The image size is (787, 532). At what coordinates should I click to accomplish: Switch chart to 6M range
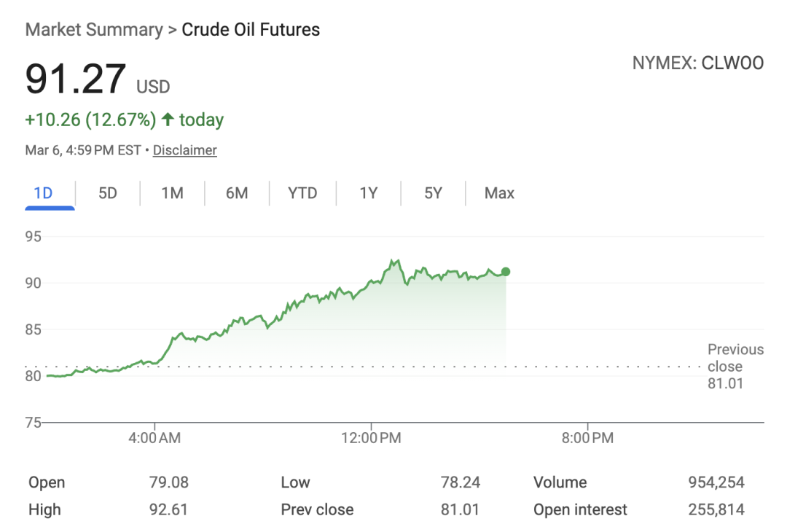pos(237,193)
